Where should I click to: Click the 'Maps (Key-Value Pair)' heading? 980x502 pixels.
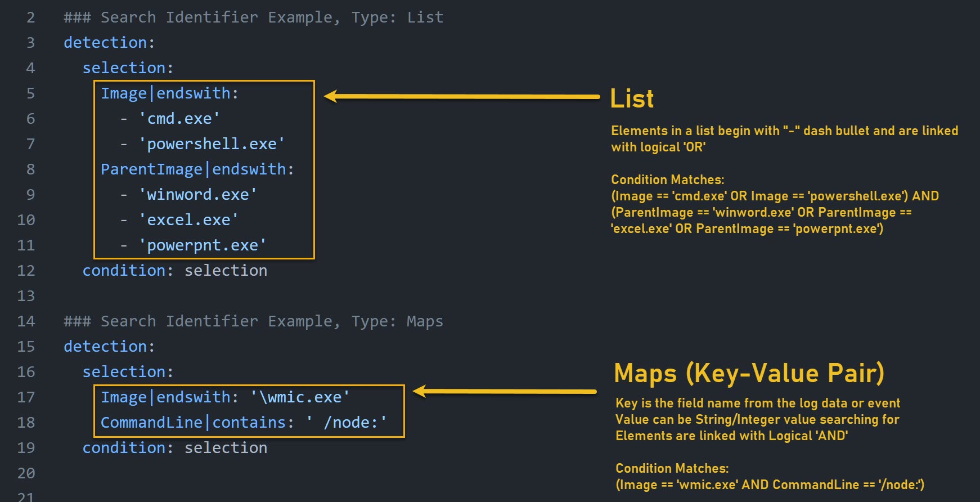[749, 373]
